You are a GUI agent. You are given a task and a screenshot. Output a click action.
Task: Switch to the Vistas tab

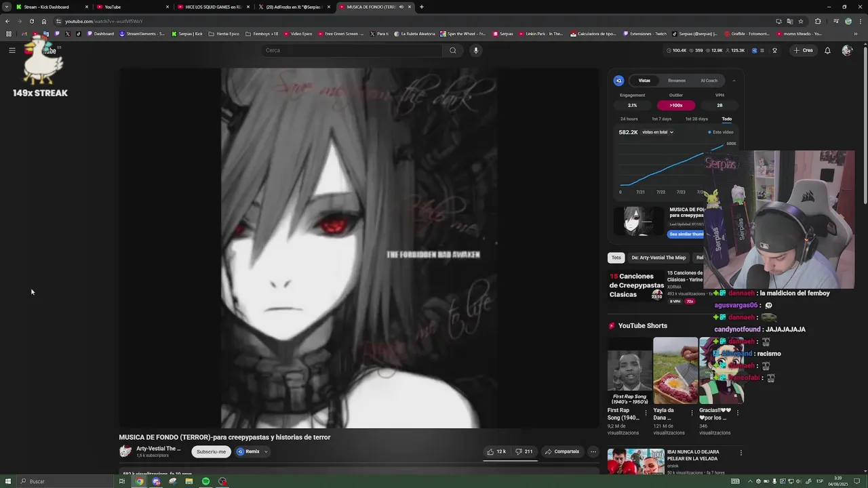(644, 81)
